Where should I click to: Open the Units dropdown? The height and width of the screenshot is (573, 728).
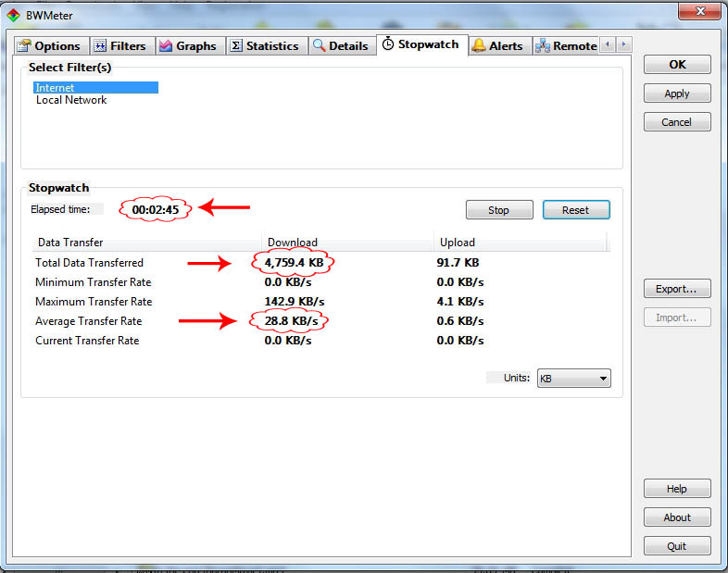click(x=574, y=378)
